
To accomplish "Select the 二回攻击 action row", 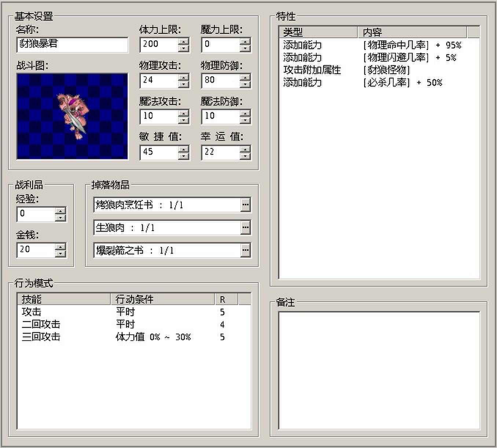I will 134,324.
